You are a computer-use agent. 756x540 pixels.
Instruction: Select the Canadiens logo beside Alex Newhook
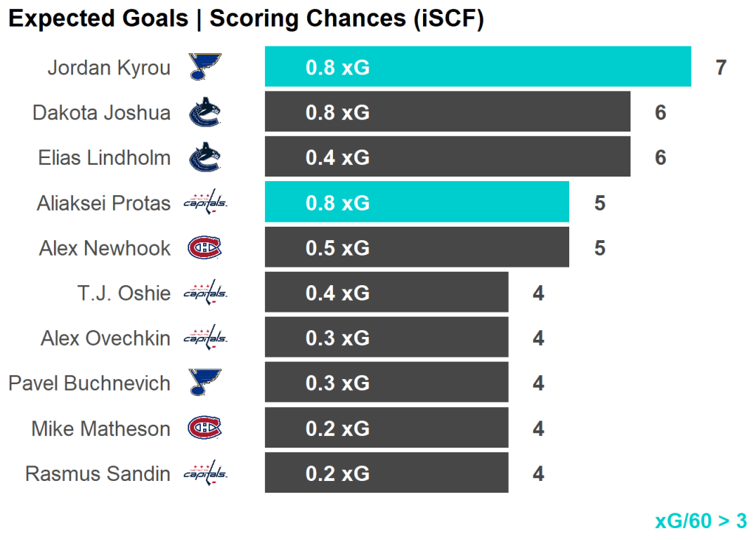tap(205, 248)
